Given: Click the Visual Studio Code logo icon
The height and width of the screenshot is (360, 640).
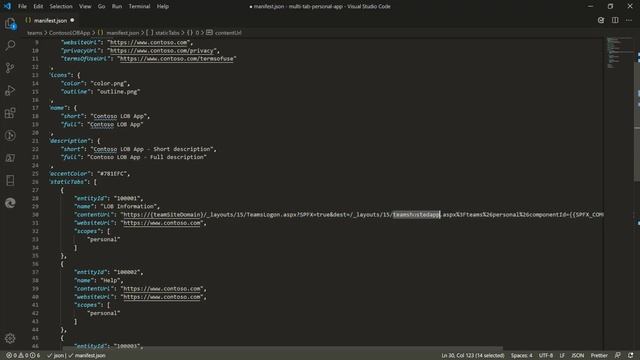Looking at the screenshot, I should pyautogui.click(x=7, y=6).
